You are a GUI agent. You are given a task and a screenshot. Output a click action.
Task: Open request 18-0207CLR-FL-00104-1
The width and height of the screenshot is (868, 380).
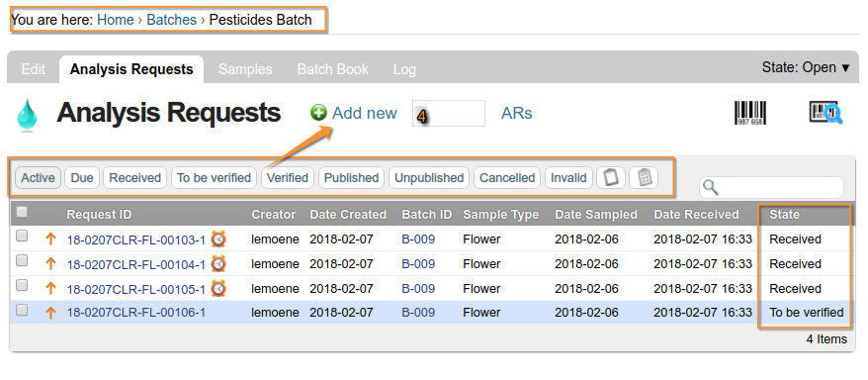(x=136, y=264)
